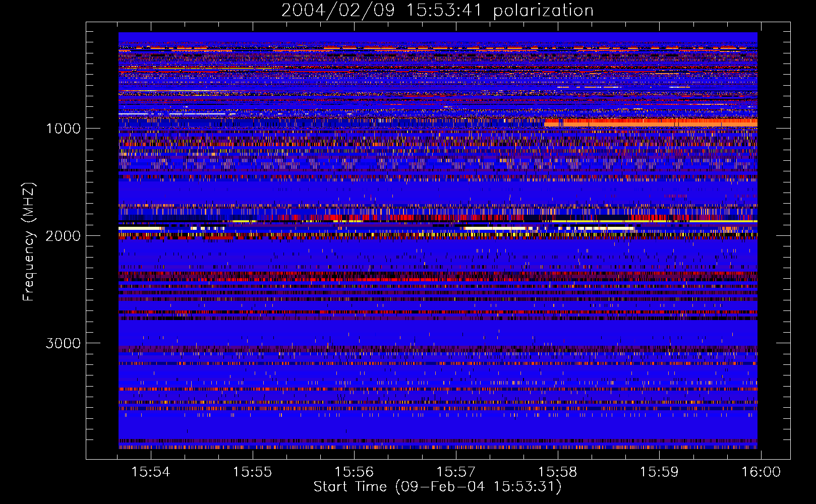Click the orange emission band near 1000 MHz

point(651,122)
